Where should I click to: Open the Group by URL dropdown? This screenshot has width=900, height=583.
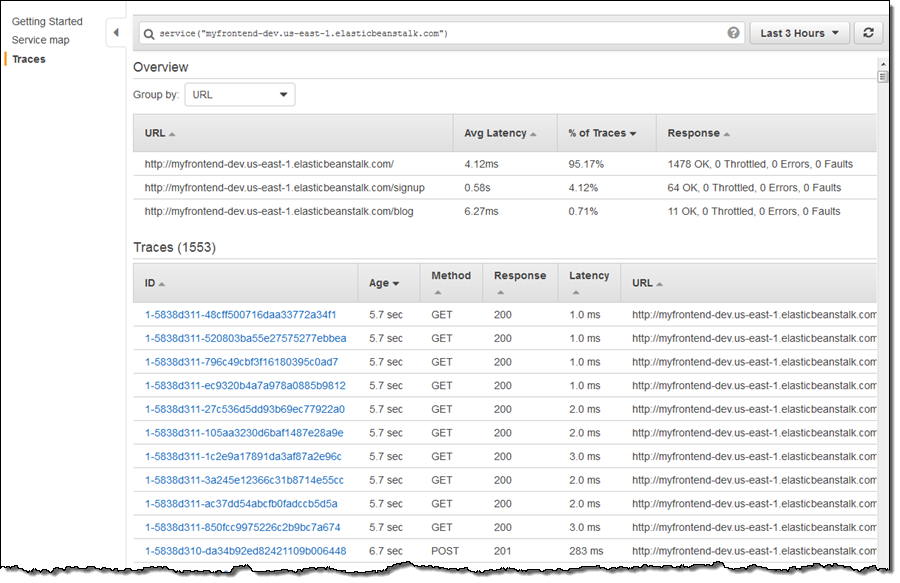click(240, 95)
